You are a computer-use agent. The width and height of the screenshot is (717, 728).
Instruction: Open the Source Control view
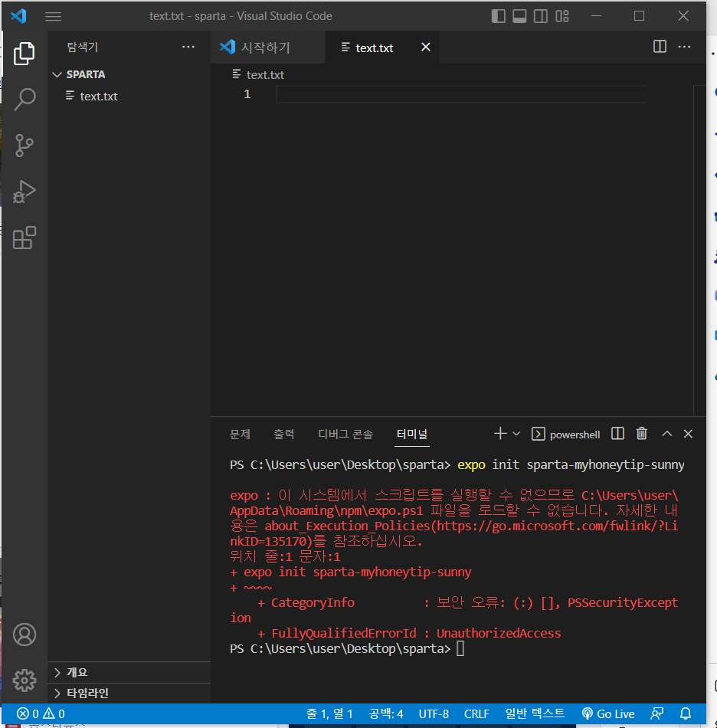(x=25, y=146)
